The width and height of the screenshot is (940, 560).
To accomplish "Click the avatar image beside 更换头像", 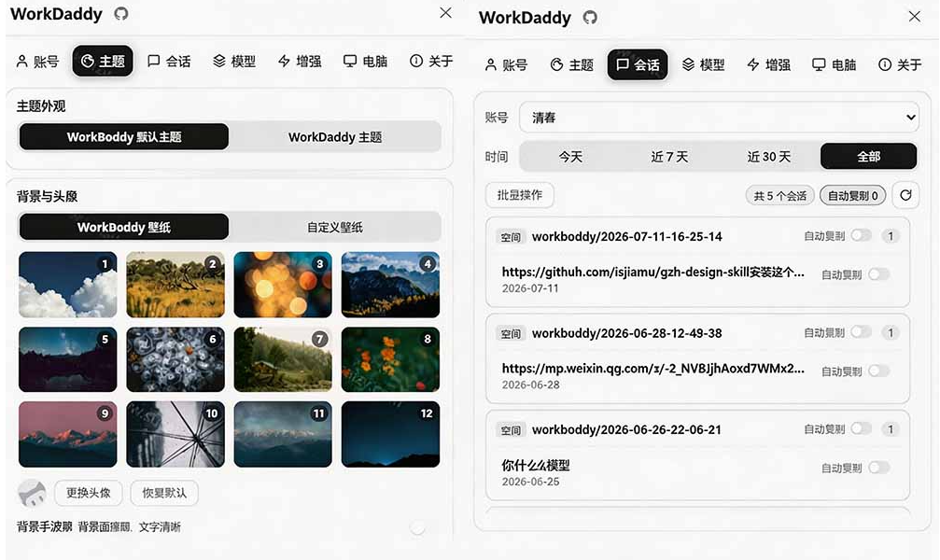I will 33,493.
